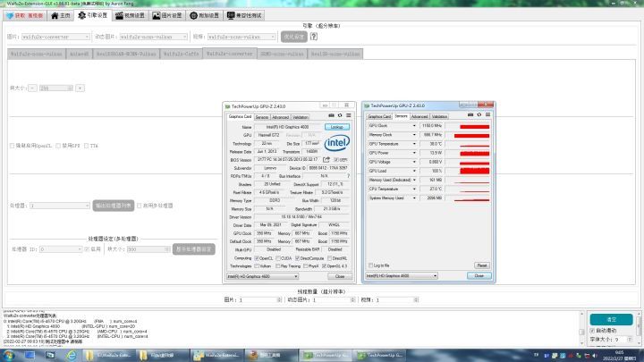This screenshot has width=644, height=362.
Task: Open the 兼容性测试 compatibility test tab
Action: pos(244,15)
